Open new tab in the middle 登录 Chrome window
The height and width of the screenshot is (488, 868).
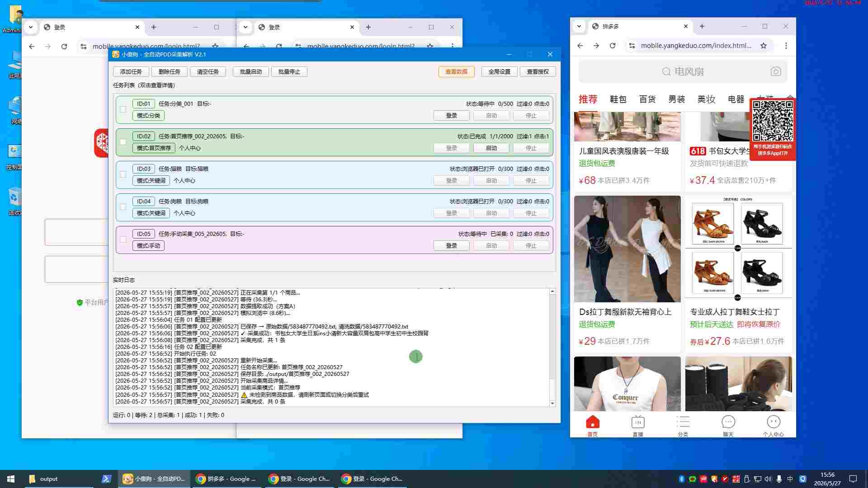pyautogui.click(x=368, y=27)
